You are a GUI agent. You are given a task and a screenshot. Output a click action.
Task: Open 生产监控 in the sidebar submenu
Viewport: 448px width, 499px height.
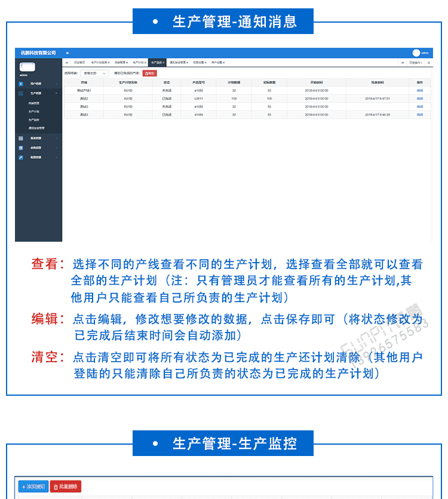pos(34,119)
